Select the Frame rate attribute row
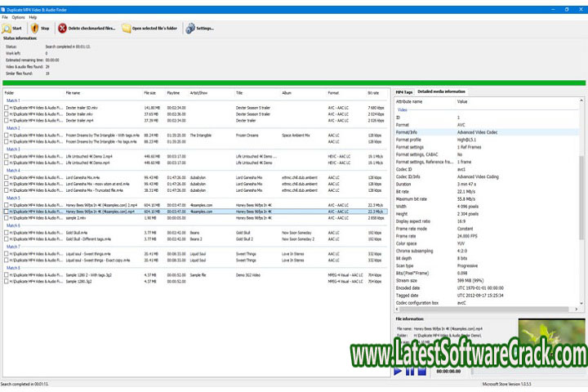The height and width of the screenshot is (392, 588). pyautogui.click(x=487, y=236)
